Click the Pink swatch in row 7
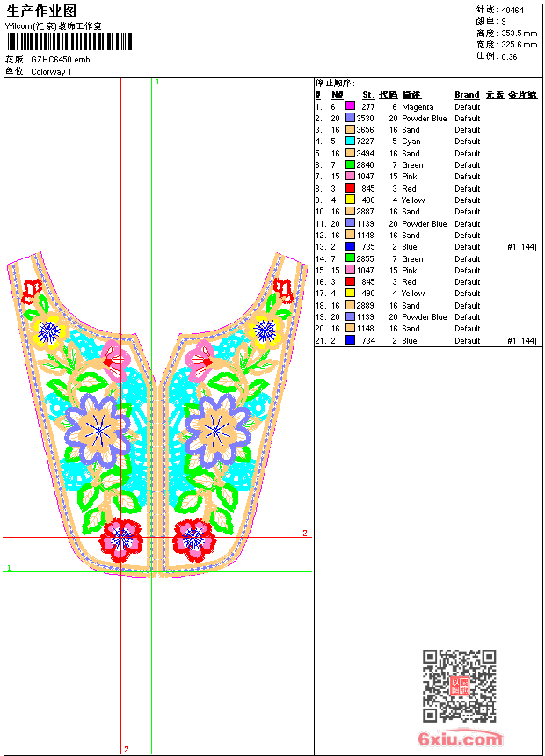Viewport: 545px width, 756px height. pos(350,176)
